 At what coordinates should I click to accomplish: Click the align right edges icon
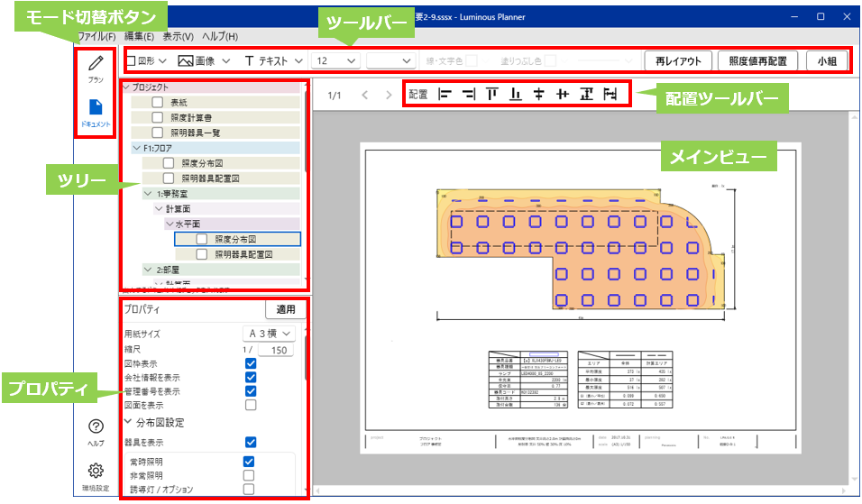click(x=468, y=94)
